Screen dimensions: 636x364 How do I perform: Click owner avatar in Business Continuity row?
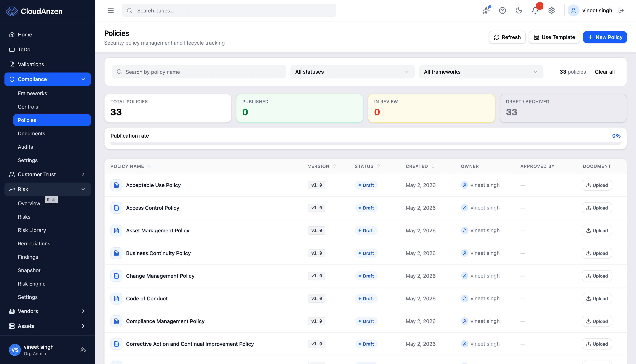465,253
